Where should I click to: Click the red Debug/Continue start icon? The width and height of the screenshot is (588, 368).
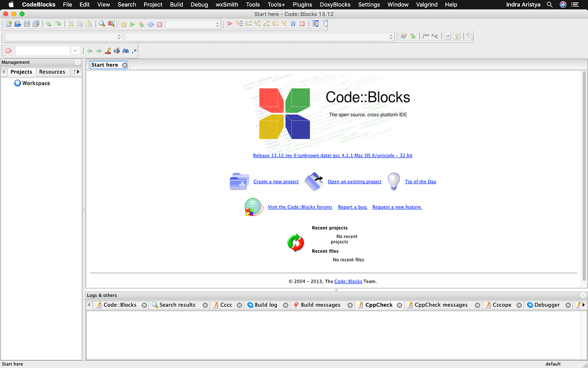coord(230,24)
